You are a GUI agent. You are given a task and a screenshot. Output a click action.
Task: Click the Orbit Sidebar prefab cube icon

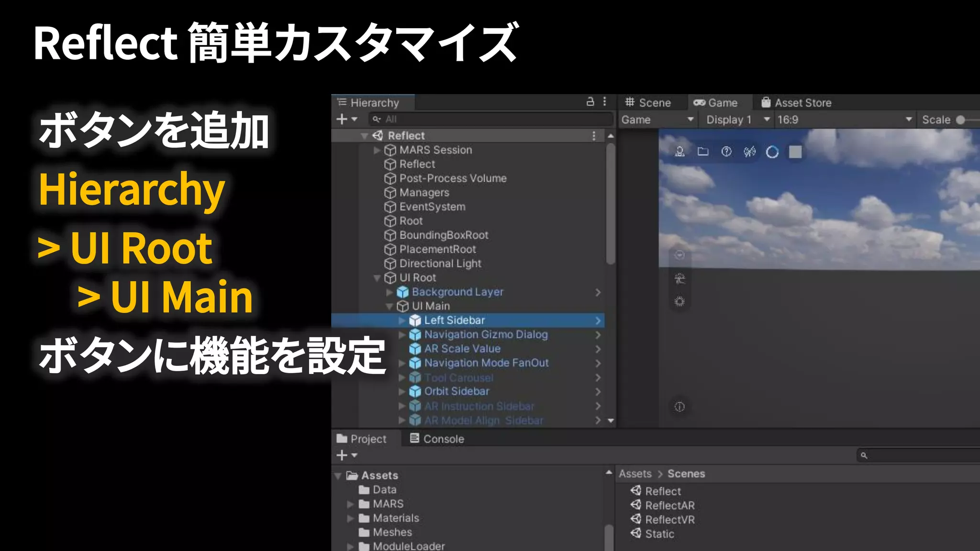point(415,391)
